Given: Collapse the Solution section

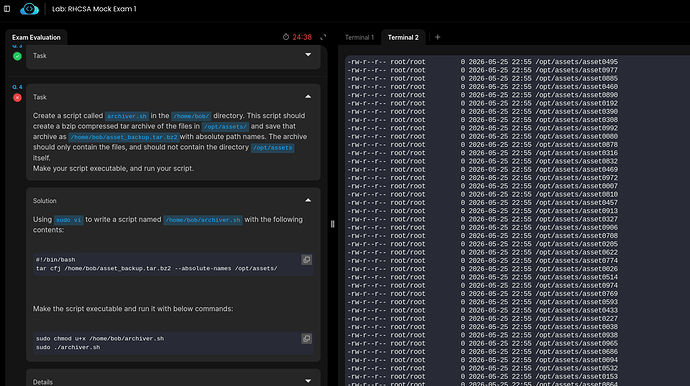Looking at the screenshot, I should point(308,200).
